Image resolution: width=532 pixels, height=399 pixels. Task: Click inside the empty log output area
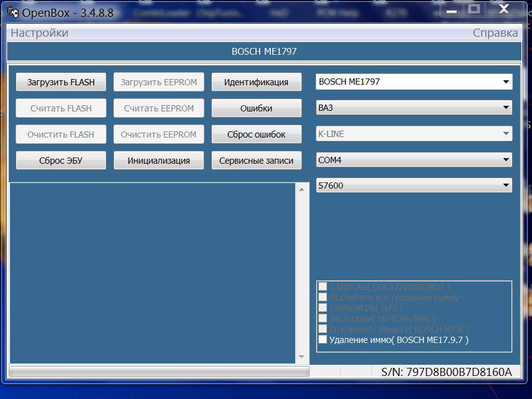tap(153, 273)
